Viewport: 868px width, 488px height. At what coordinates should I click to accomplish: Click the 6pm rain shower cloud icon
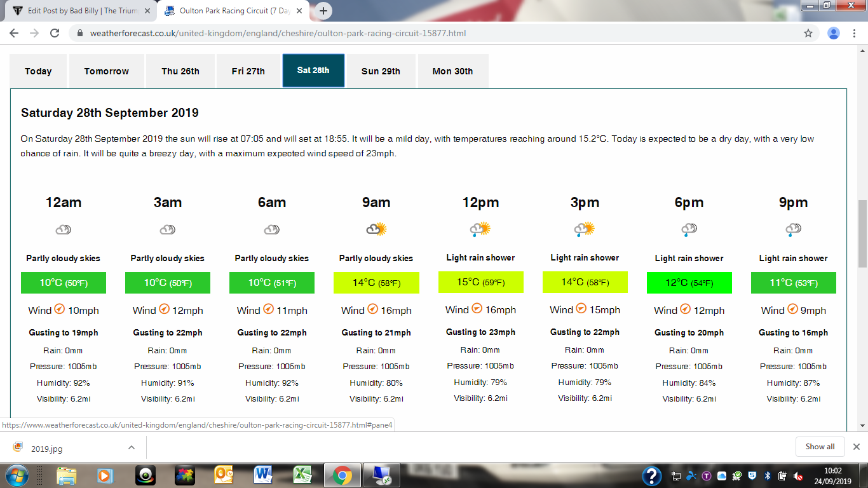pyautogui.click(x=689, y=229)
